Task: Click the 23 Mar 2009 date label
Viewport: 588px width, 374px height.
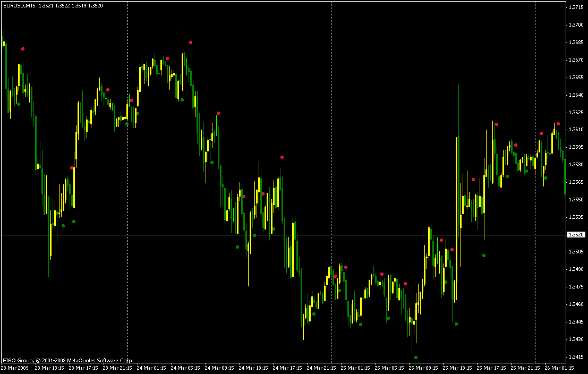Action: point(15,368)
